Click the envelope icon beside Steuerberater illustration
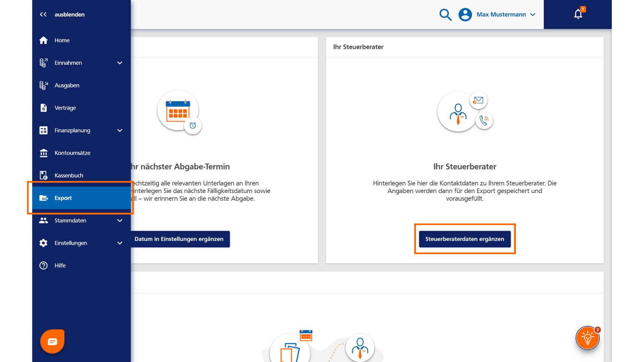The width and height of the screenshot is (644, 362). pyautogui.click(x=478, y=100)
